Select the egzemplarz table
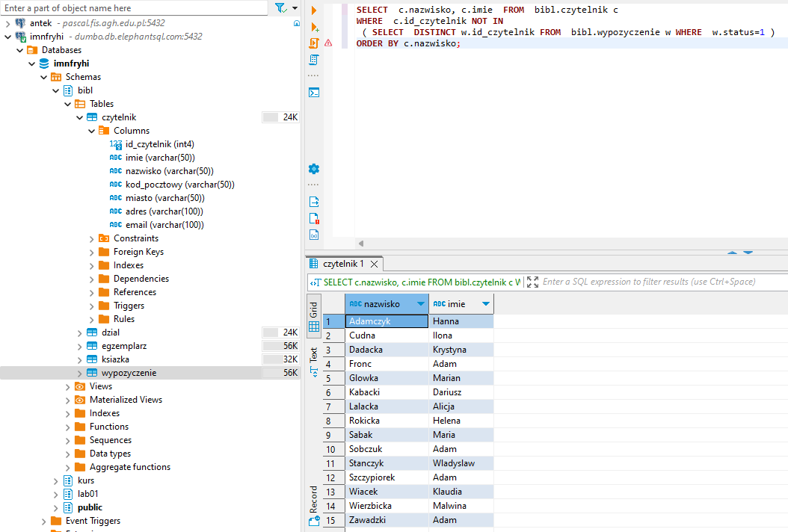 coord(124,346)
